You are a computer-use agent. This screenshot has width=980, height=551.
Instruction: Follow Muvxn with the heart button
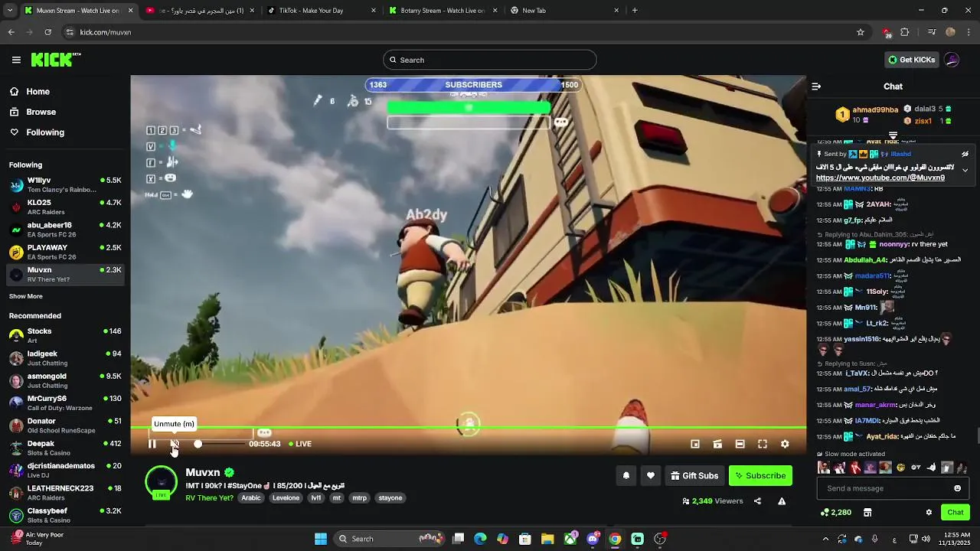pyautogui.click(x=651, y=475)
